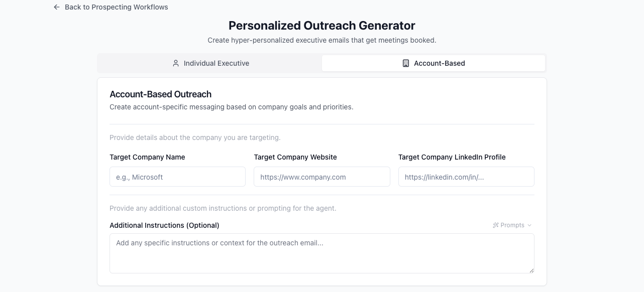The image size is (644, 292).
Task: Click the magic wand icon next to Prompts
Action: click(495, 225)
